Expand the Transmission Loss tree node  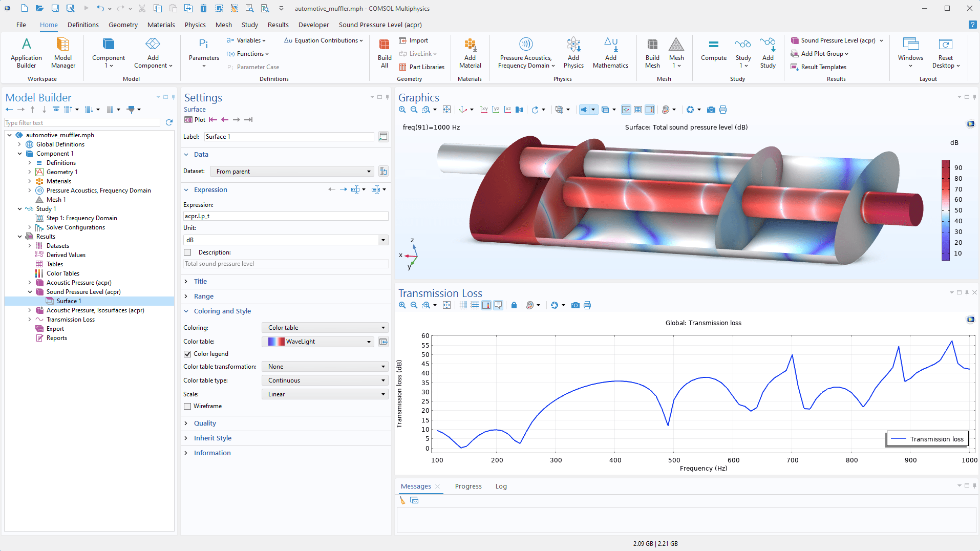(30, 320)
